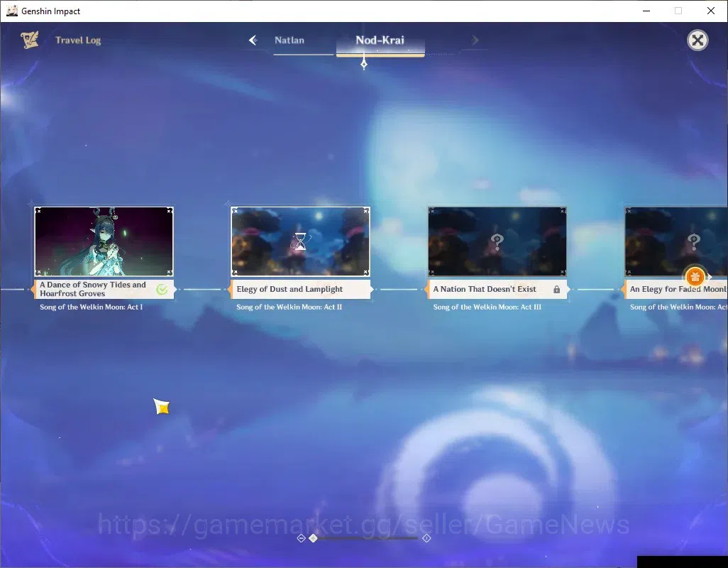
Task: Click the left diamond end of the scroll bar
Action: [x=301, y=537]
